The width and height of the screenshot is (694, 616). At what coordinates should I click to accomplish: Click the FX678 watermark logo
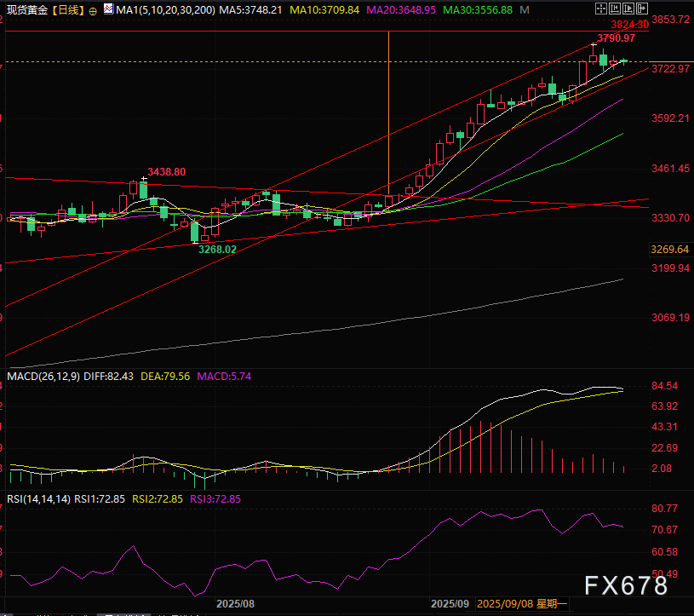(626, 586)
